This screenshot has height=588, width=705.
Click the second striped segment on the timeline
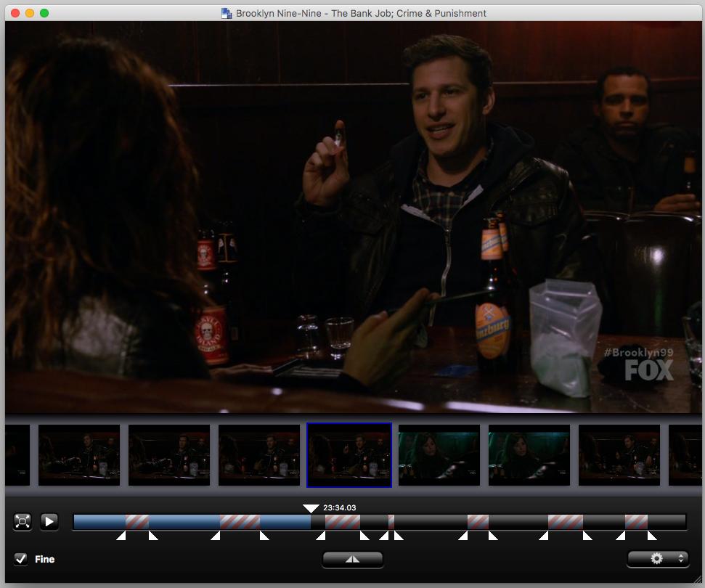pyautogui.click(x=240, y=522)
